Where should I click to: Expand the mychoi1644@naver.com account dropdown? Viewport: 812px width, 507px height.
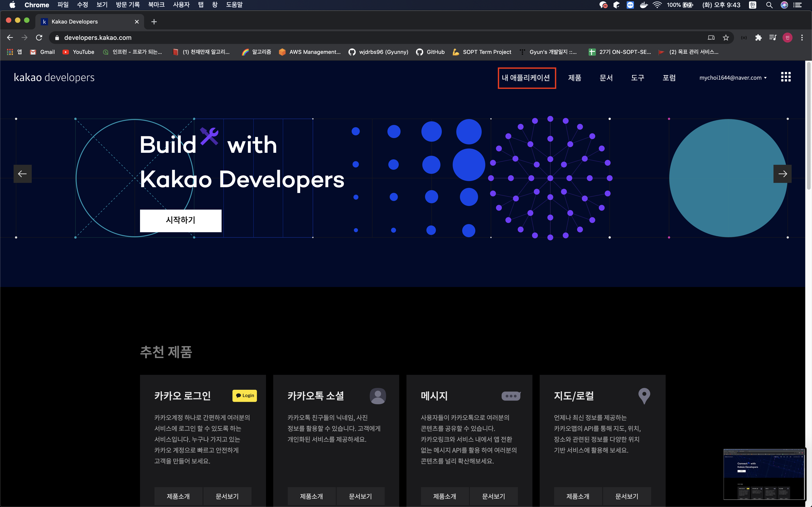click(x=733, y=78)
